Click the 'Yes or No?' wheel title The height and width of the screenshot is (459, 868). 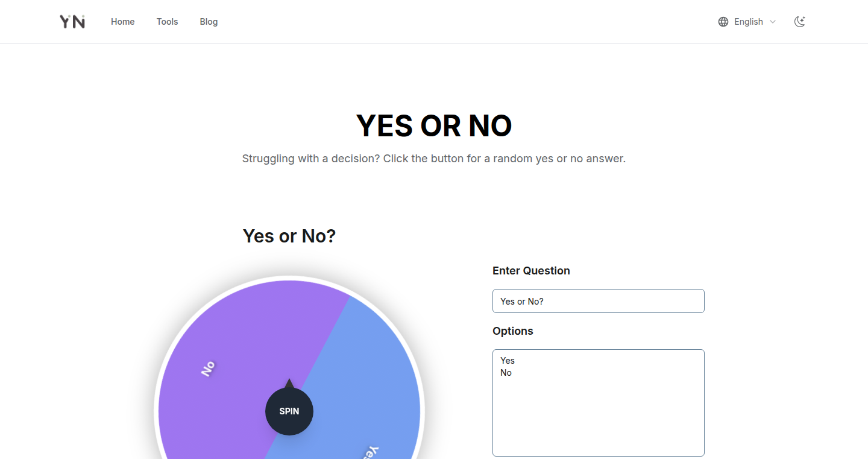pyautogui.click(x=289, y=236)
